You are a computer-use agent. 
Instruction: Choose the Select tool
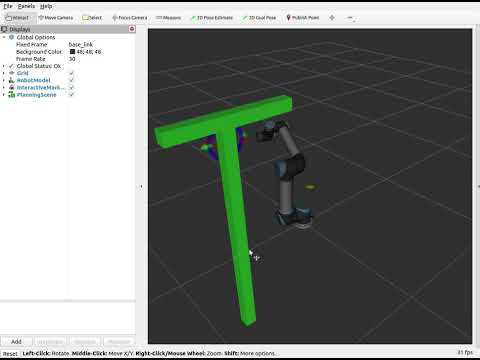point(92,18)
